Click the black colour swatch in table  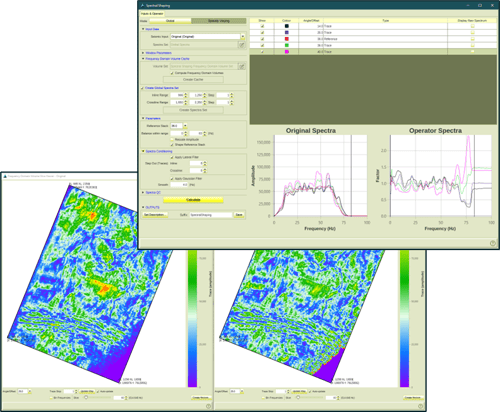286,26
